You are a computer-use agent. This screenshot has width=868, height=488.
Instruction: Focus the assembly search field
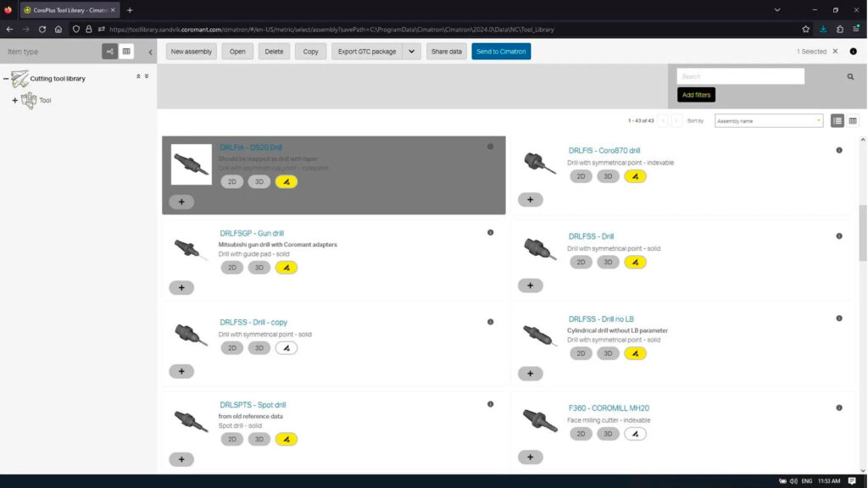point(740,76)
